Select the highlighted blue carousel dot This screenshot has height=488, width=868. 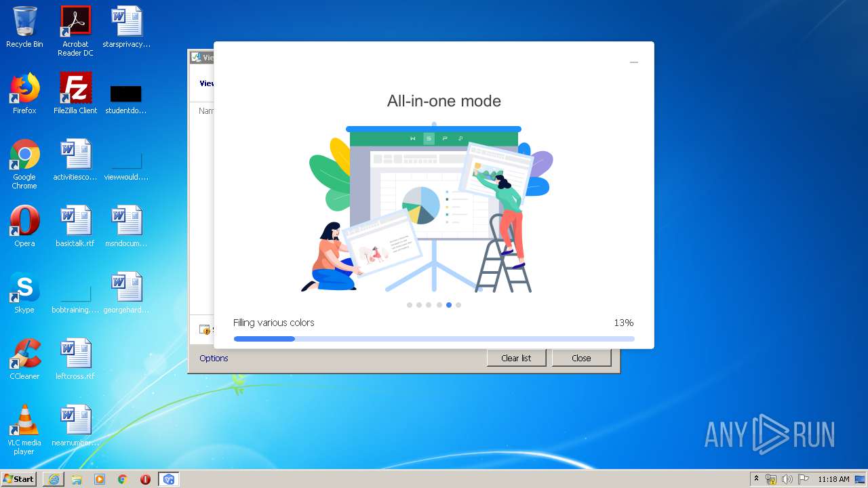pyautogui.click(x=449, y=305)
